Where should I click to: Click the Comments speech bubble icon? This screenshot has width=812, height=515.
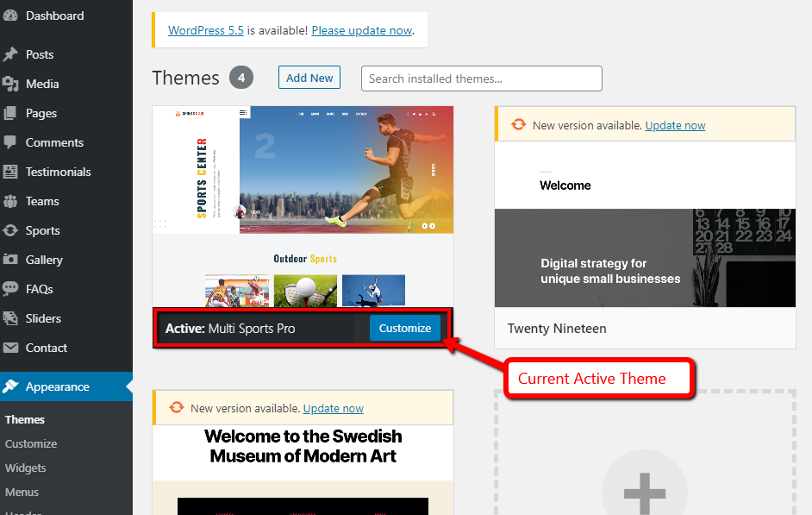tap(10, 142)
